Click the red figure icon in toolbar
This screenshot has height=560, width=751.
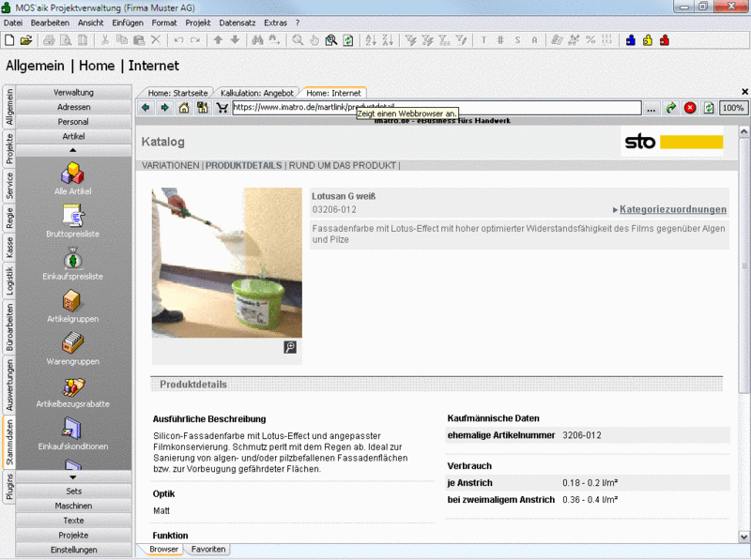pyautogui.click(x=665, y=40)
